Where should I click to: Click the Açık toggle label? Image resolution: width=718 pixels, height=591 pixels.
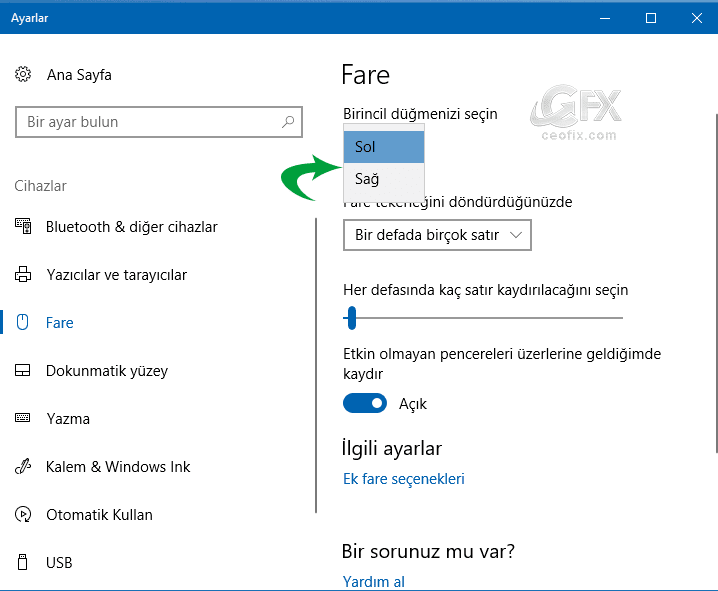[413, 404]
